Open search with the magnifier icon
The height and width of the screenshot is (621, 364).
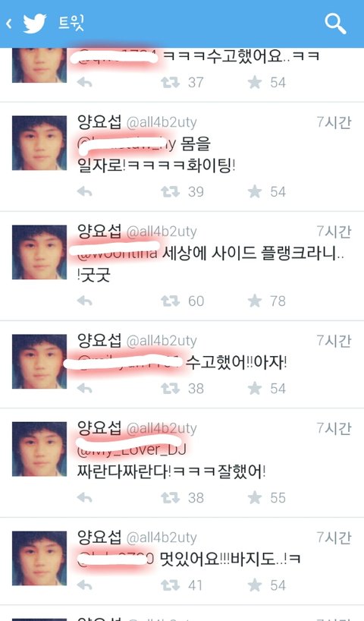pyautogui.click(x=335, y=24)
